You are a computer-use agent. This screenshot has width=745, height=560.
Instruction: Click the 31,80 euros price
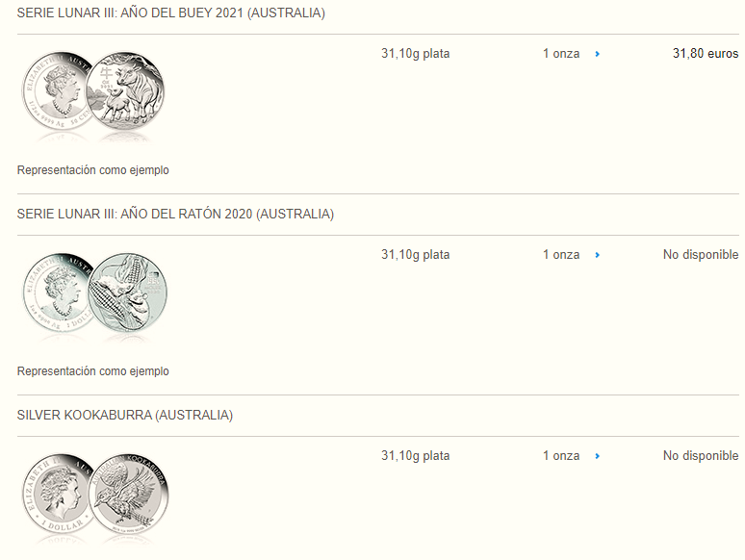tap(705, 54)
